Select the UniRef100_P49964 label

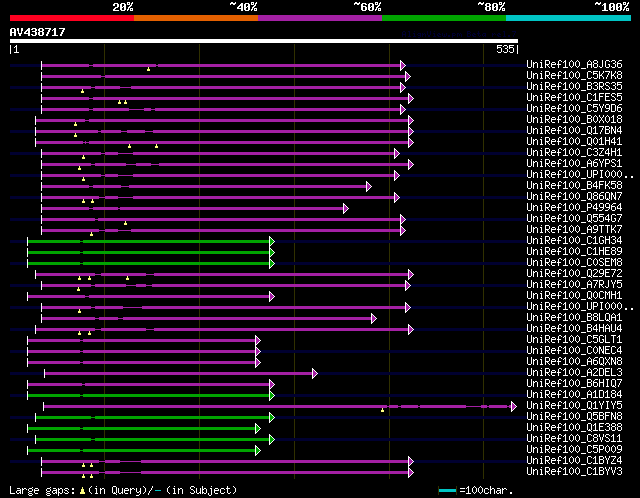pos(574,208)
